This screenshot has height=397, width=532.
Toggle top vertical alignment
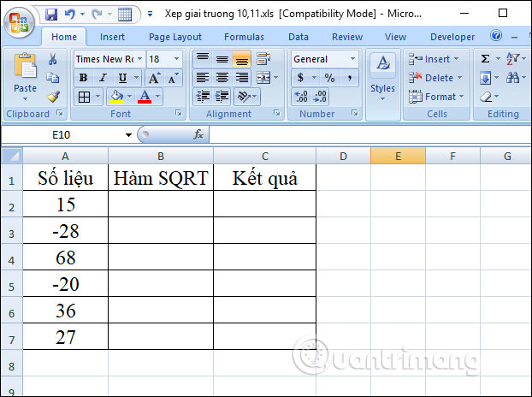203,59
